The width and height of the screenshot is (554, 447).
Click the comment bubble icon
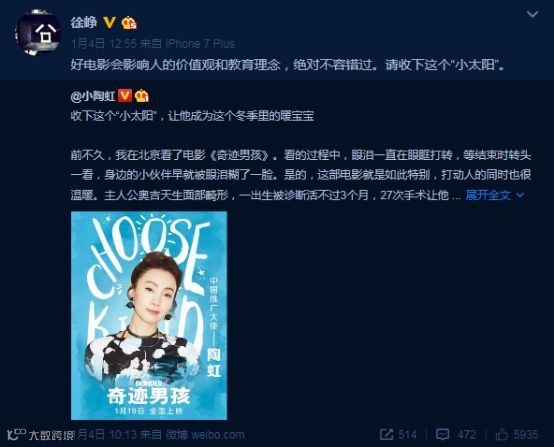point(442,435)
